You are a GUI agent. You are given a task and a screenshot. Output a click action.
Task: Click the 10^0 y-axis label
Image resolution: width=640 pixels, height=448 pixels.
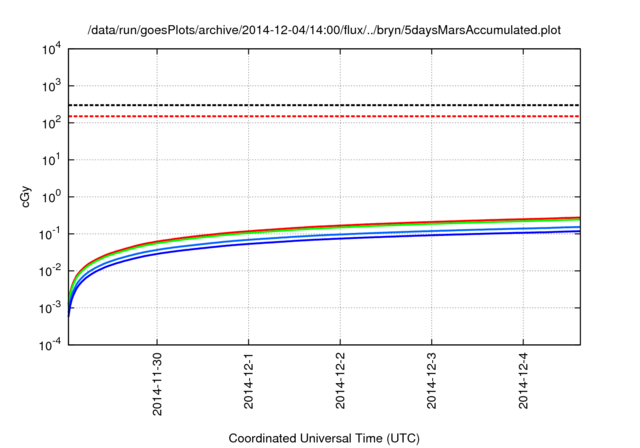[x=52, y=197]
